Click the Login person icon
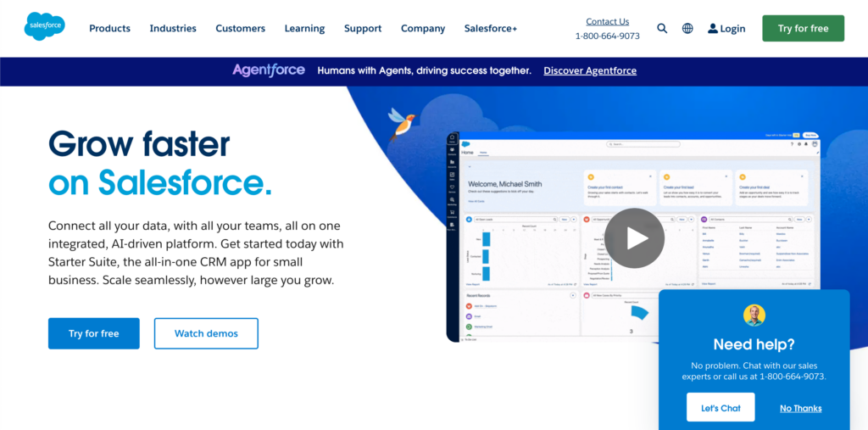Viewport: 868px width, 430px height. 713,28
